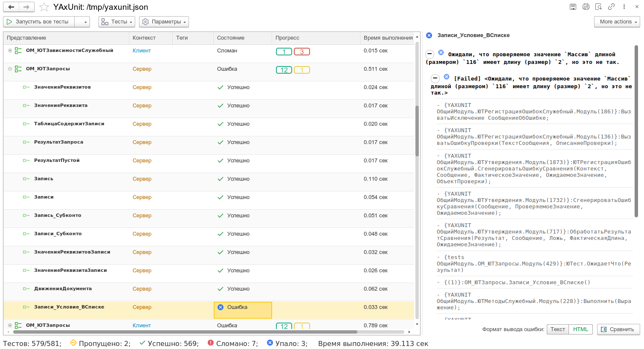Screen dimensions: 644x349
Task: Select the ЗначениеРеквизитаЗаписи test row
Action: tap(209, 274)
